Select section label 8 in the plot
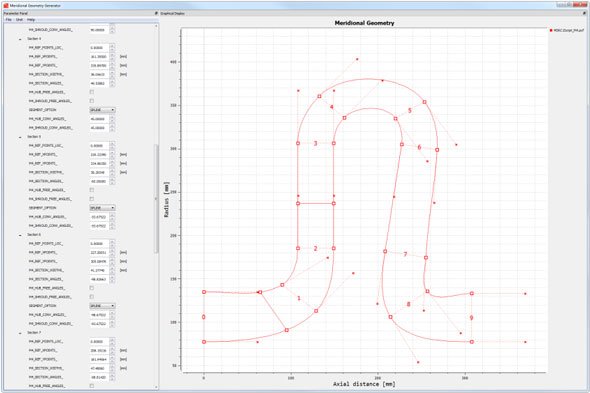 (409, 304)
